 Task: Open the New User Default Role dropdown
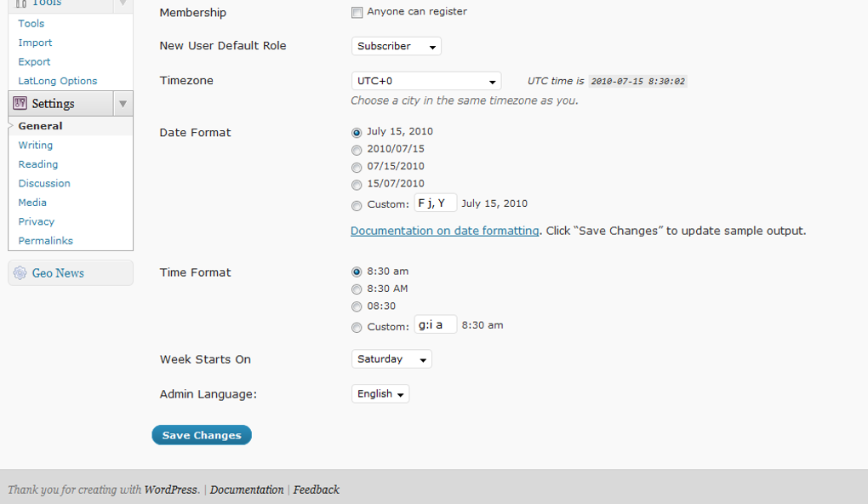coord(396,46)
